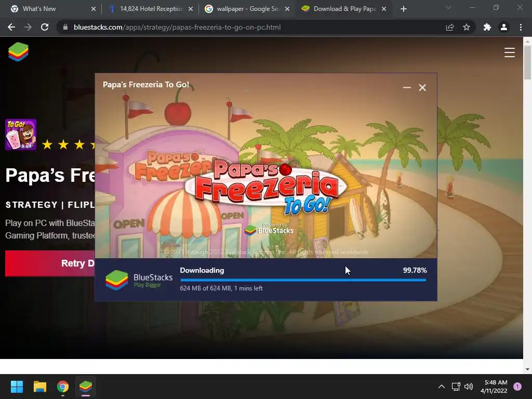Select the Download & Play Papa's tab
The image size is (532, 399).
click(344, 9)
